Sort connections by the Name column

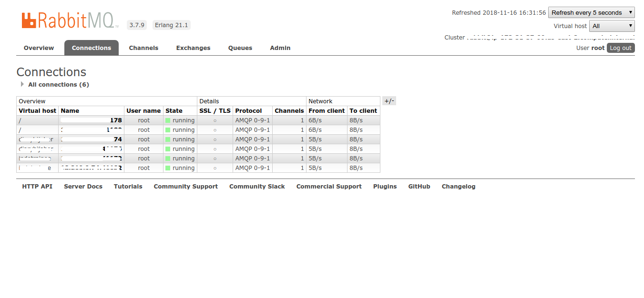coord(69,110)
